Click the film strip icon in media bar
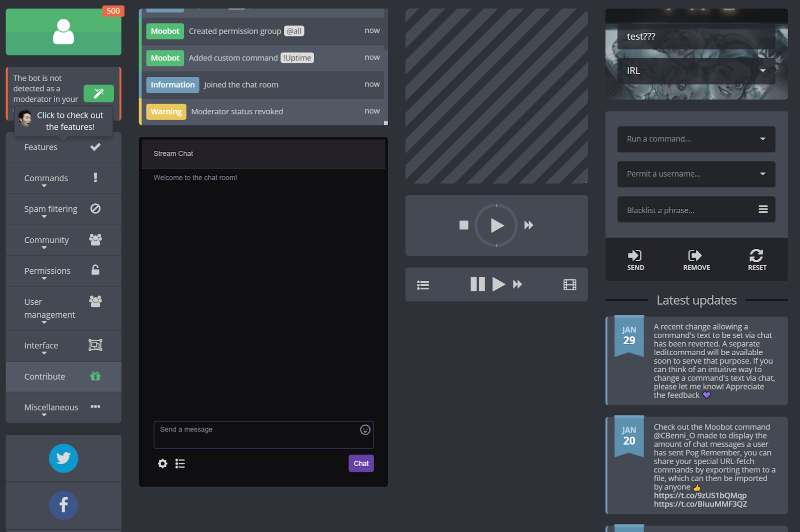 pyautogui.click(x=570, y=285)
